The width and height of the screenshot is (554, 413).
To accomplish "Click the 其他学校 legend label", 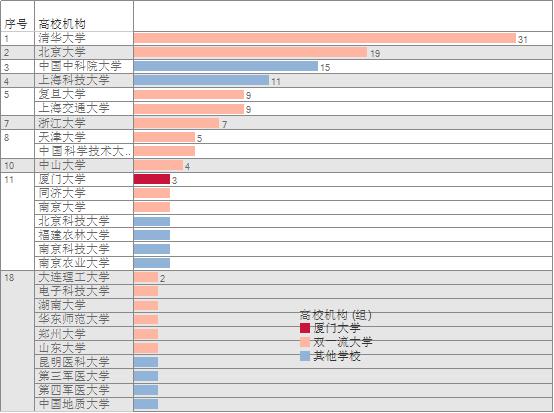I will click(337, 356).
